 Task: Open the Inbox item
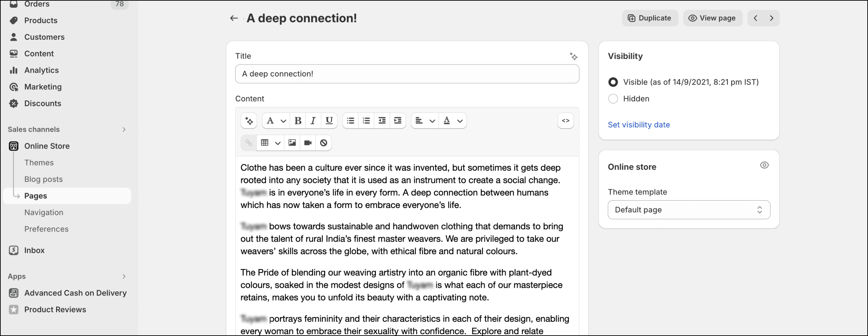point(34,250)
